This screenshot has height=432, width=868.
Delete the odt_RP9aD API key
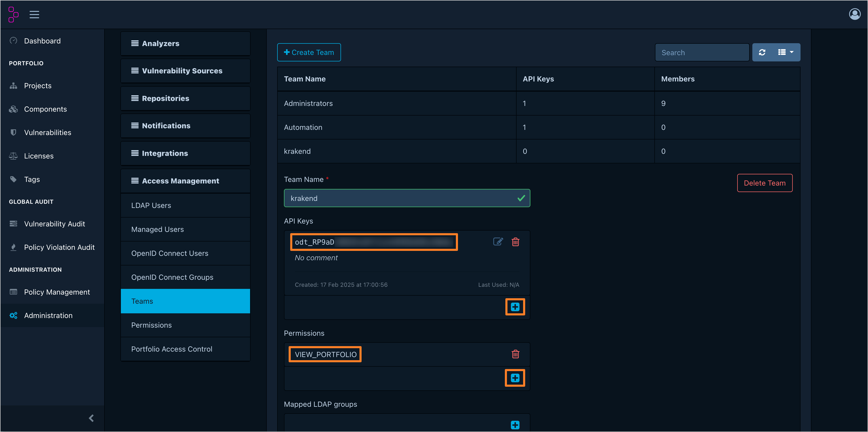tap(516, 242)
